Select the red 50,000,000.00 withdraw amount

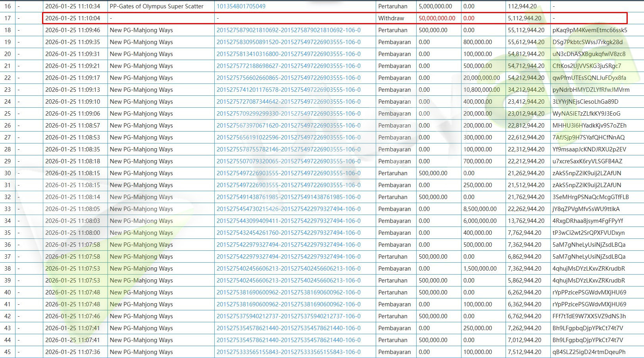437,18
